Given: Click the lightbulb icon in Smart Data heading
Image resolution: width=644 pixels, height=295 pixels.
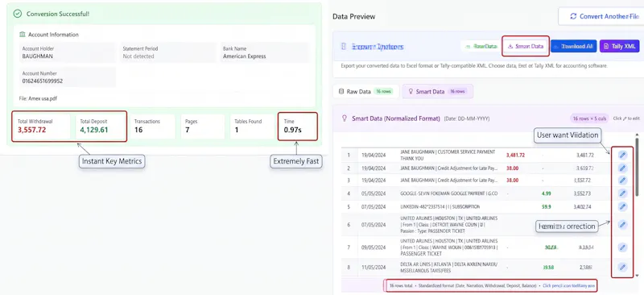Looking at the screenshot, I should [345, 118].
